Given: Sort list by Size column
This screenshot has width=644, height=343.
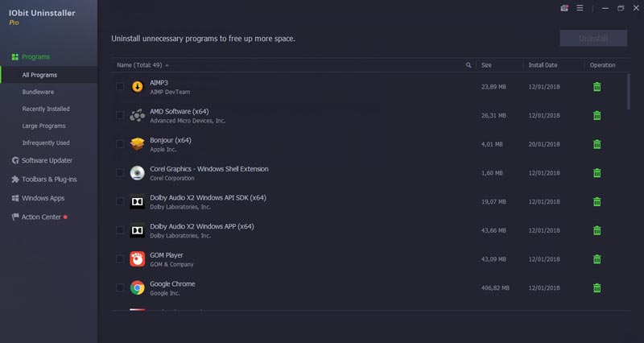Looking at the screenshot, I should (x=486, y=65).
